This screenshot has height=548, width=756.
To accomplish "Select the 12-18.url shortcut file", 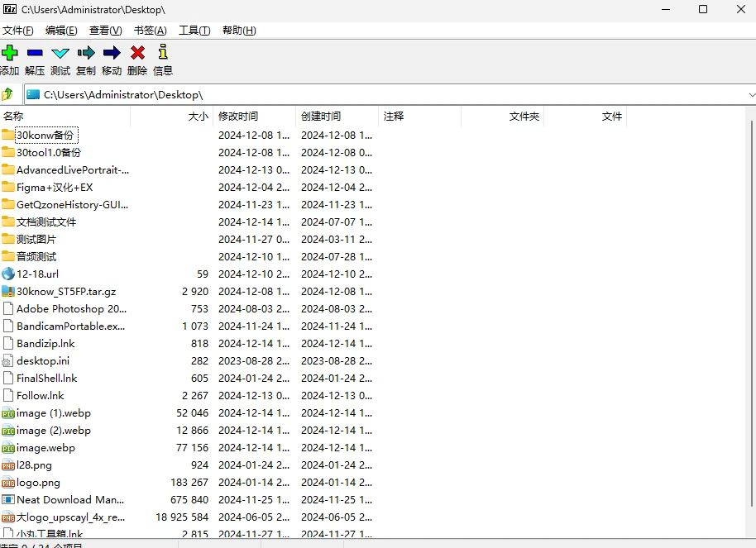I will (37, 274).
